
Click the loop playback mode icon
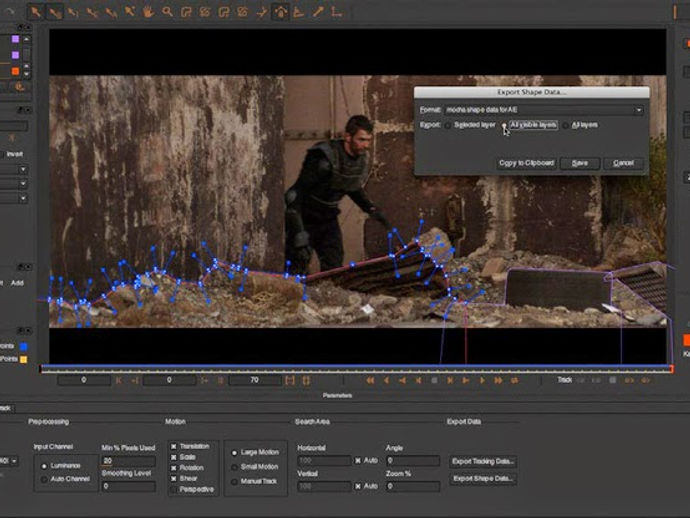[514, 380]
